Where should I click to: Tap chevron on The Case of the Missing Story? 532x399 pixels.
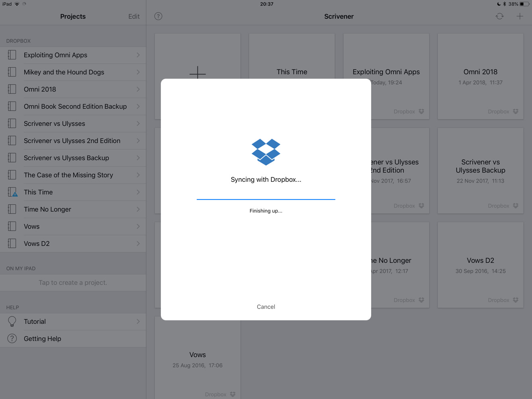[x=138, y=175]
